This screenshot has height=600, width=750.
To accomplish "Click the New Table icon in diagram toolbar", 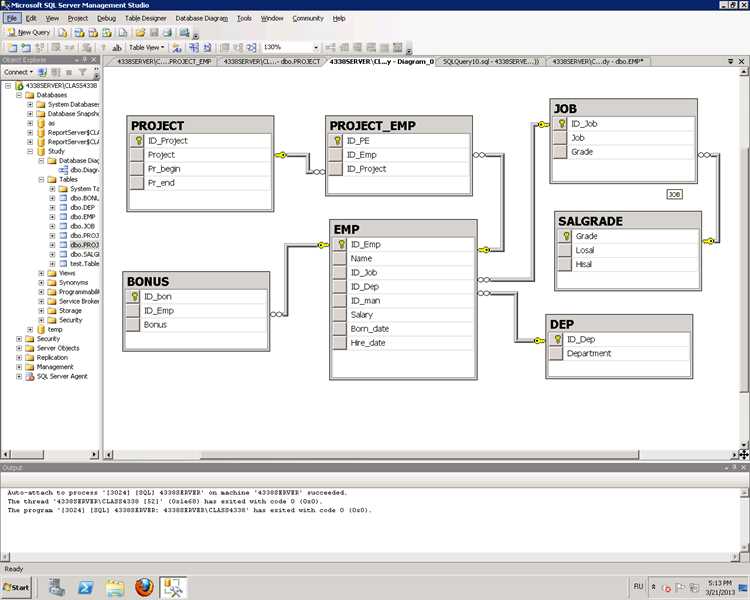I will pyautogui.click(x=12, y=47).
